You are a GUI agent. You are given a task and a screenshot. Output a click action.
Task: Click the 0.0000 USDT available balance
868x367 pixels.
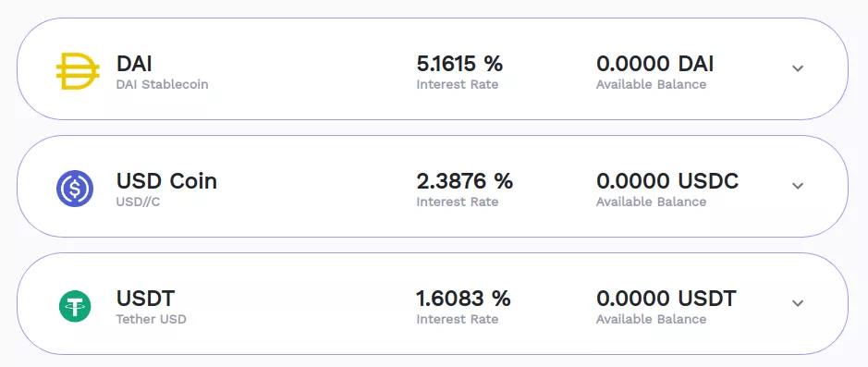point(666,299)
